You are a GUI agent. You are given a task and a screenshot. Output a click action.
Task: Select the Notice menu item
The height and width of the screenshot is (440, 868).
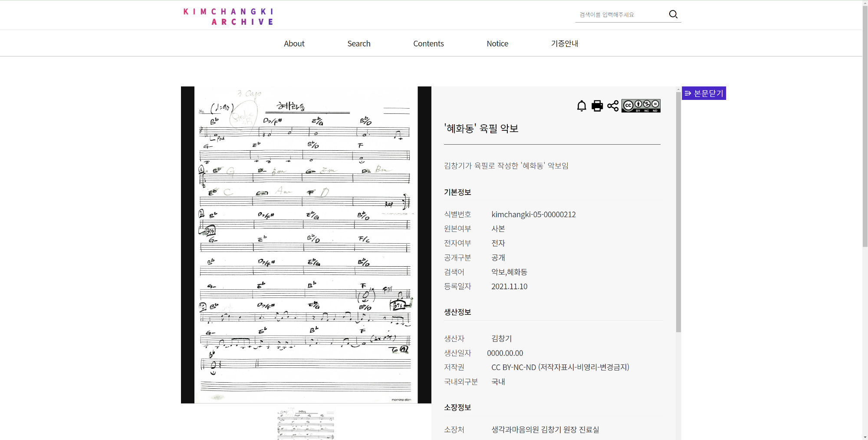[x=497, y=43]
